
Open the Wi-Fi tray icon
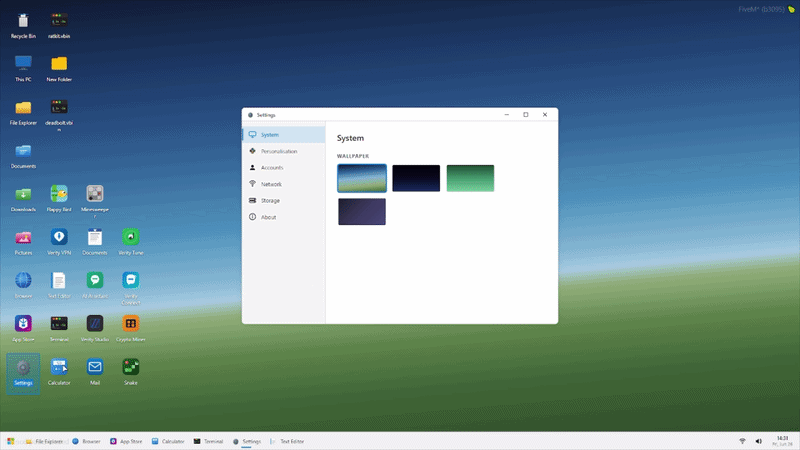[742, 441]
